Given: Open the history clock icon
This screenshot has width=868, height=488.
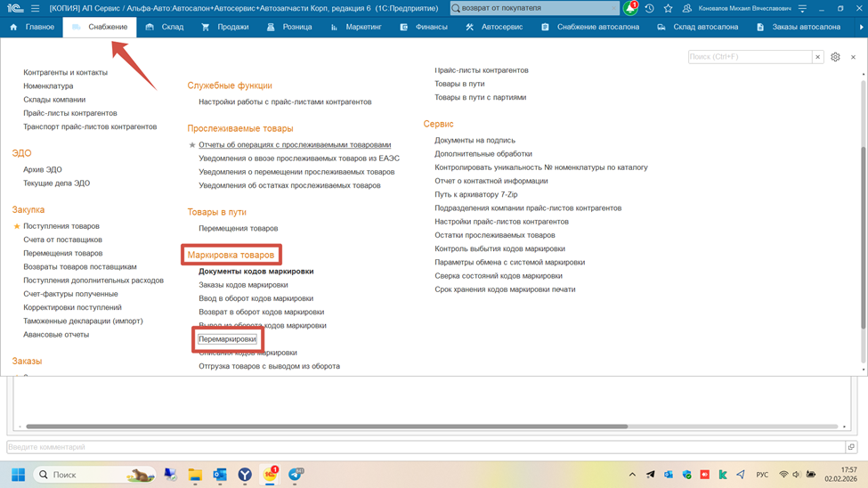Looking at the screenshot, I should (650, 8).
